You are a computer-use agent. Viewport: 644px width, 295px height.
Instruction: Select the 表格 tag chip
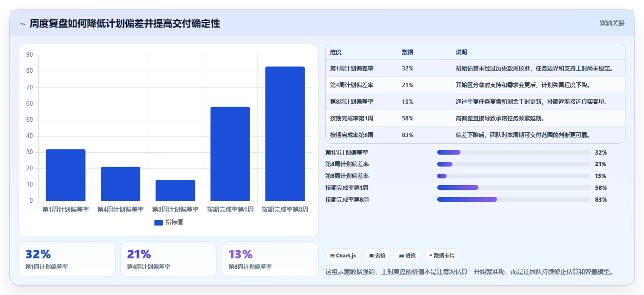(x=377, y=256)
